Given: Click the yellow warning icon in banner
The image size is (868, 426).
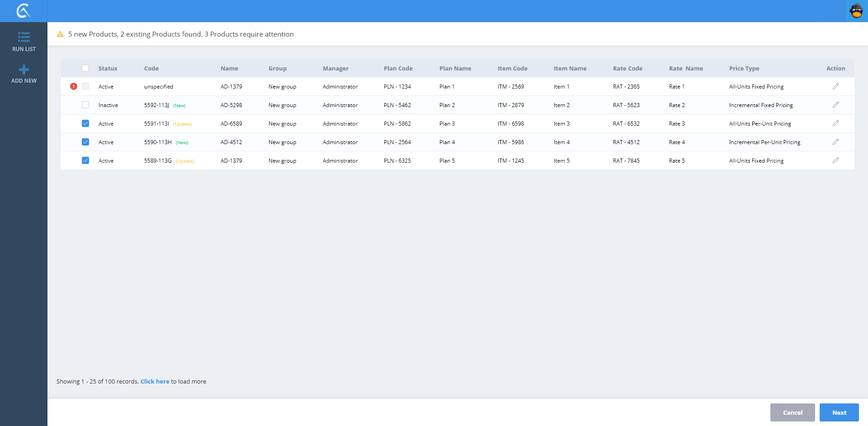Looking at the screenshot, I should tap(60, 34).
